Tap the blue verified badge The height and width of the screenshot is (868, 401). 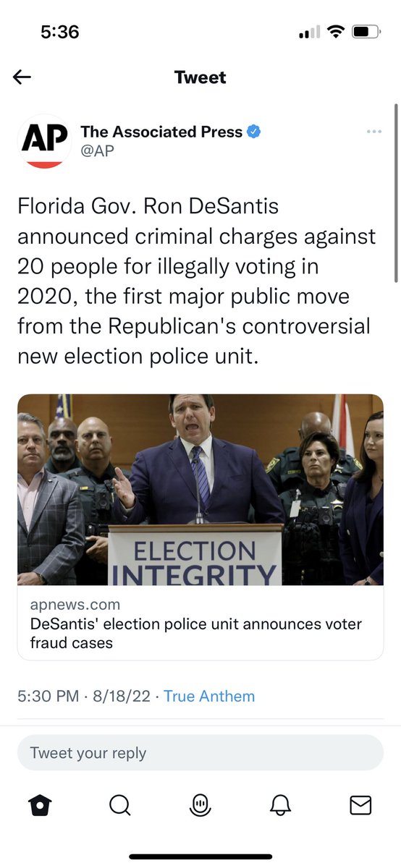point(254,132)
